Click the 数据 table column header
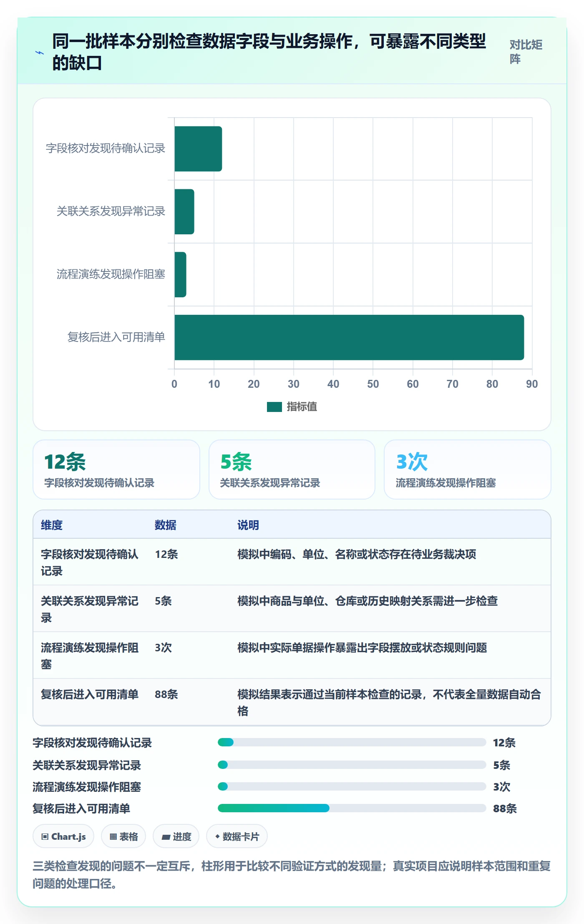Screen dimensions: 584x924 (x=166, y=525)
